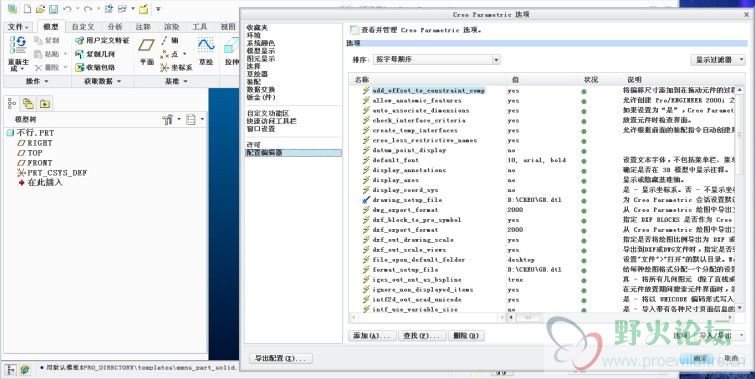Click the Close window yellow folder icon

pyautogui.click(x=143, y=9)
